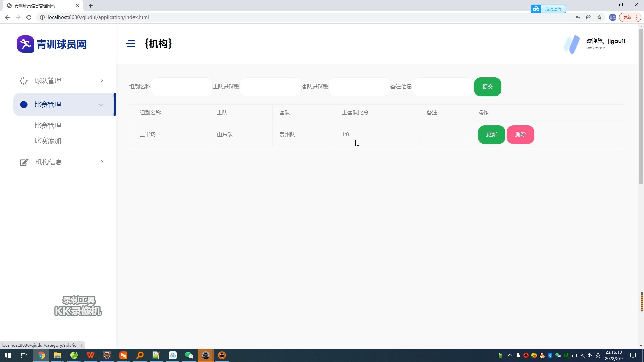The height and width of the screenshot is (362, 644).
Task: Click 更新 button for 上半场 row
Action: [x=491, y=135]
